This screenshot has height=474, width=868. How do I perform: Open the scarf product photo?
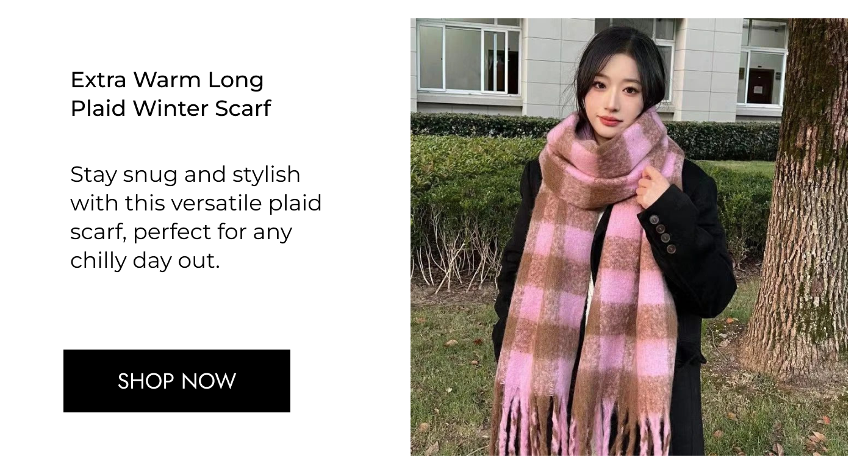click(x=629, y=237)
